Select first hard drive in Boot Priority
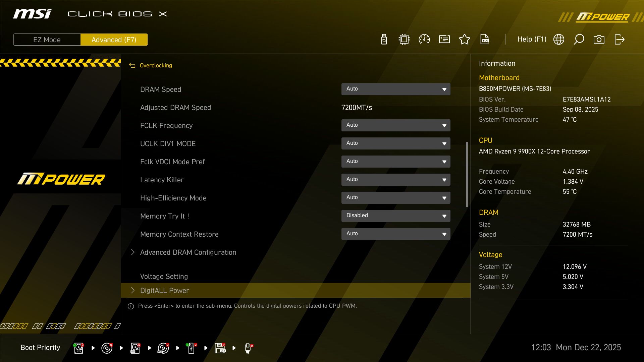 [x=78, y=348]
